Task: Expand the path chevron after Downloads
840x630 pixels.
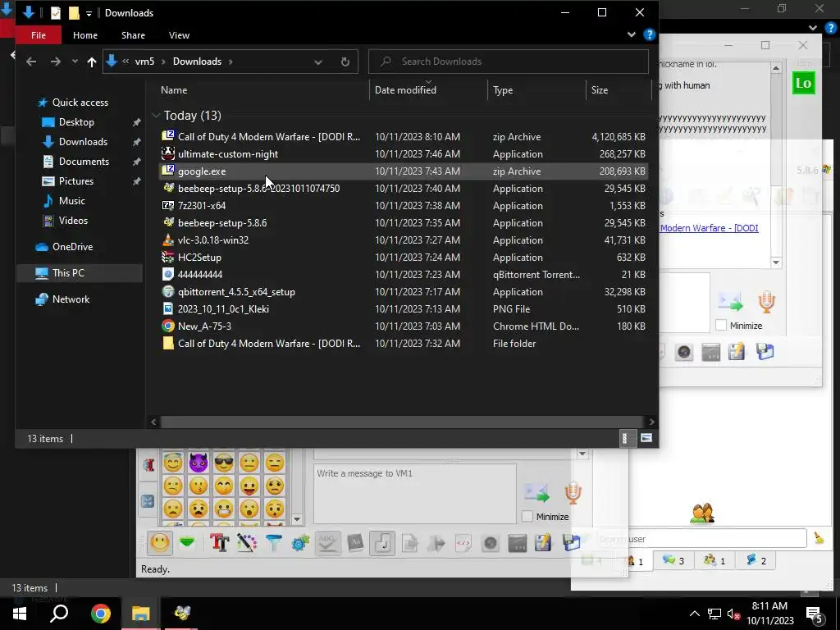Action: 231,62
